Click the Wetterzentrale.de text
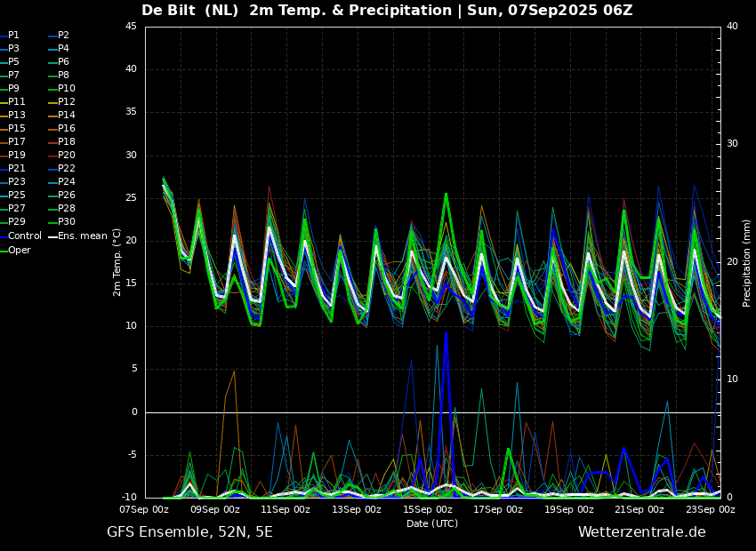The height and width of the screenshot is (551, 756). (642, 532)
